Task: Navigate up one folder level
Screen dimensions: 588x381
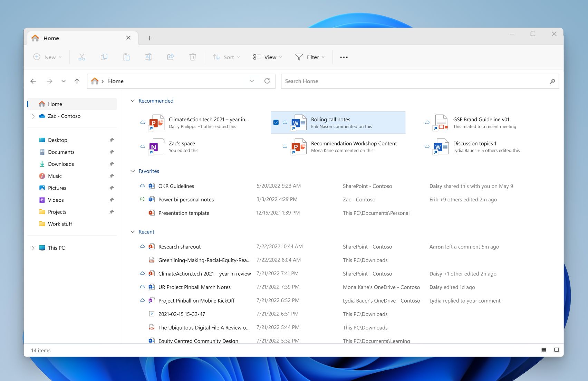Action: pos(77,81)
